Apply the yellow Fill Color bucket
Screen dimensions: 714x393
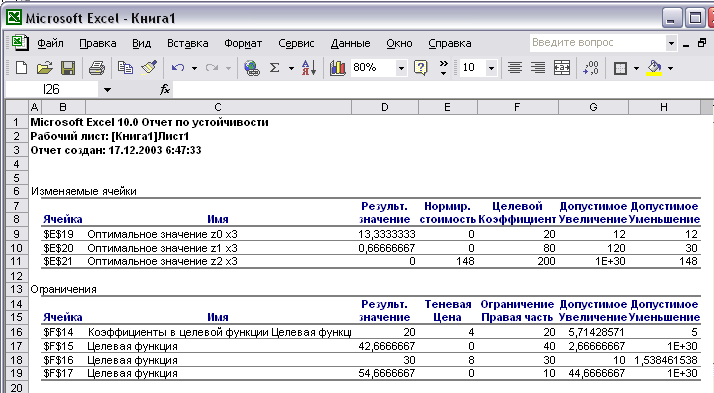point(654,68)
